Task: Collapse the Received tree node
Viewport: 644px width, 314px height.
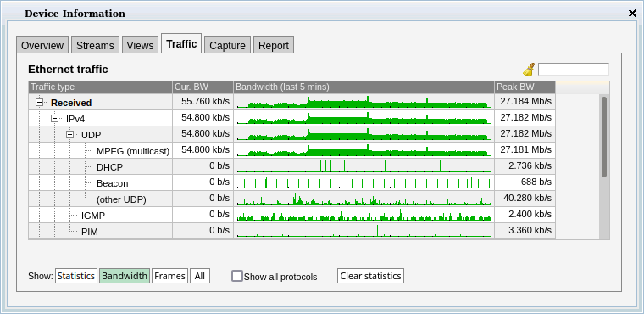Action: point(40,103)
